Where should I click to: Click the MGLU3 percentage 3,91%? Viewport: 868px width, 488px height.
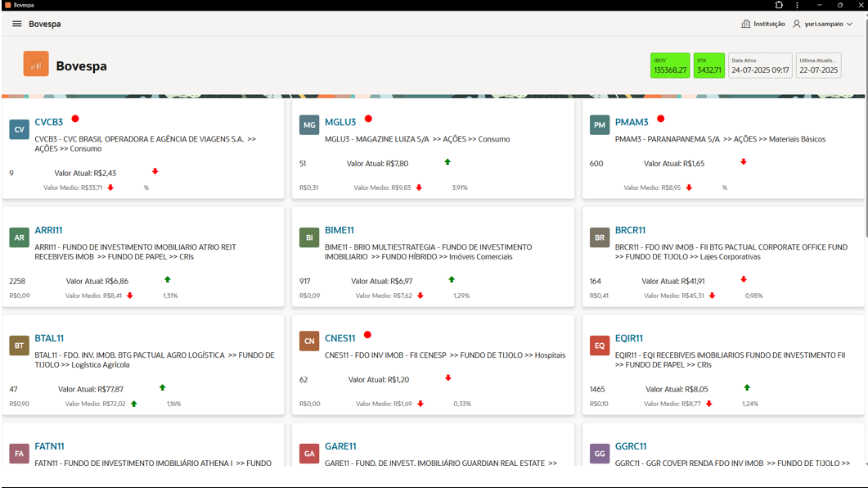[x=460, y=188]
